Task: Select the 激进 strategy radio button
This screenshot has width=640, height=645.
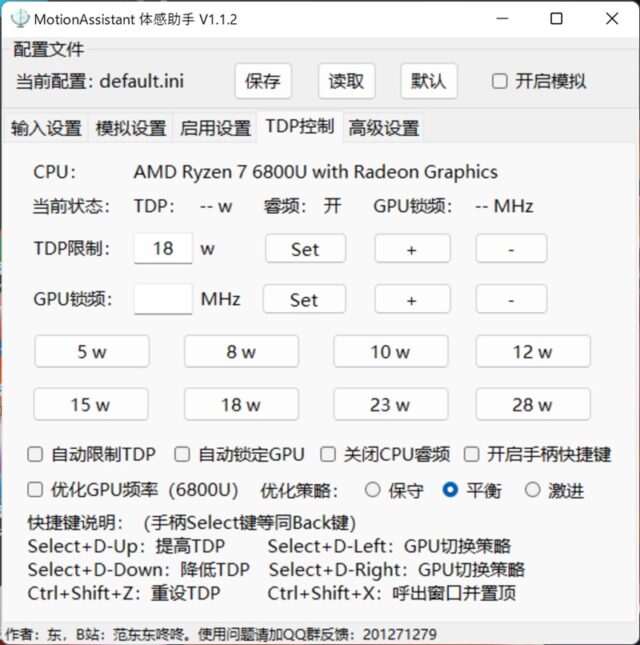Action: click(x=532, y=490)
